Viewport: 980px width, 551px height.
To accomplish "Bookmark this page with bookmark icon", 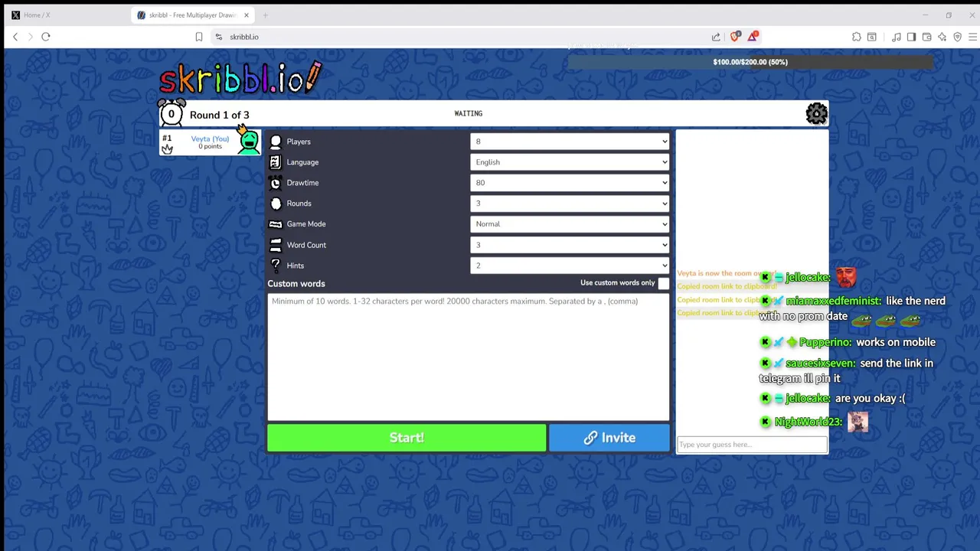I will (x=199, y=37).
